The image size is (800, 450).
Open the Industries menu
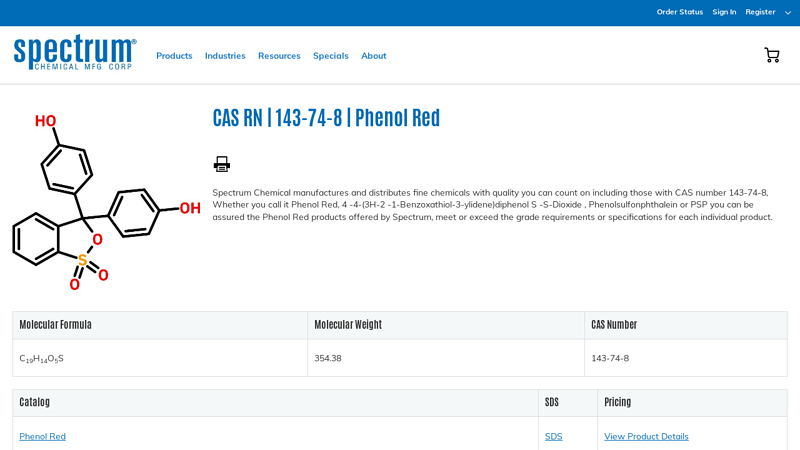click(x=225, y=56)
